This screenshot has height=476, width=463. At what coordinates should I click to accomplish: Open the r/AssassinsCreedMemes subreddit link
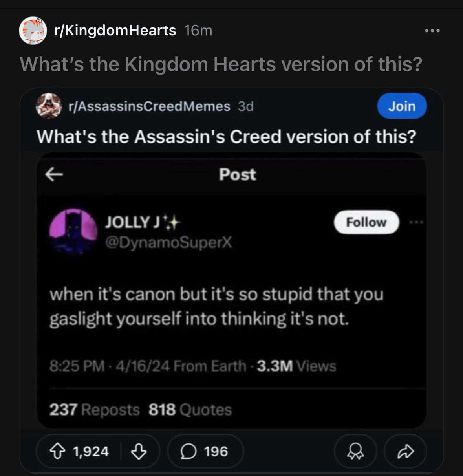(149, 106)
